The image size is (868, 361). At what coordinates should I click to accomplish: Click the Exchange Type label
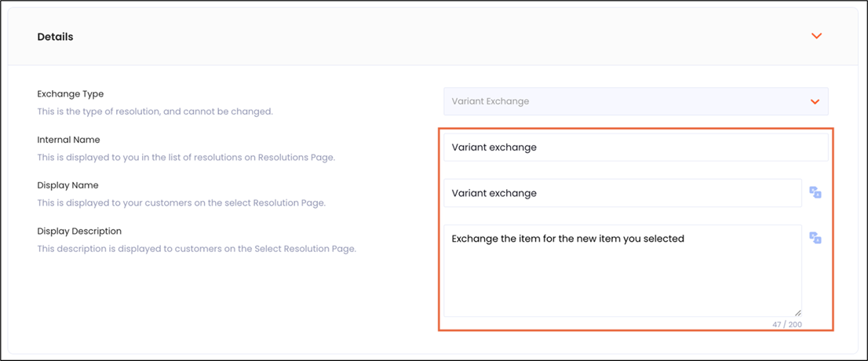70,94
